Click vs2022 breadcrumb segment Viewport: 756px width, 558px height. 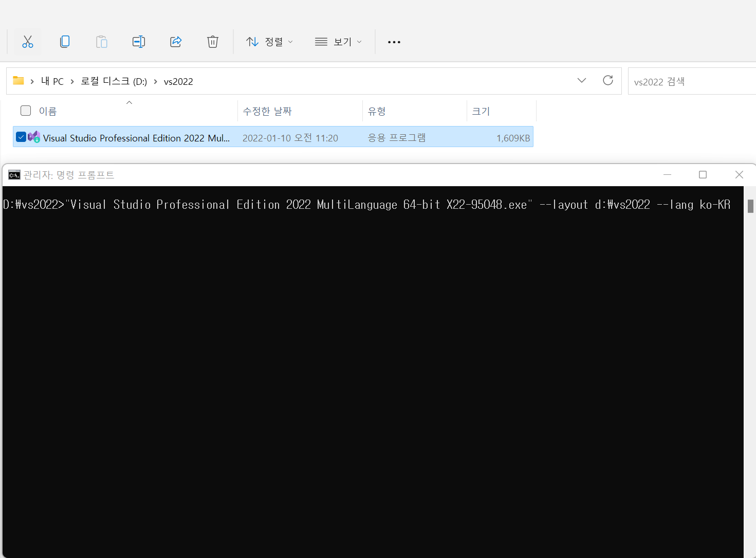pyautogui.click(x=178, y=81)
